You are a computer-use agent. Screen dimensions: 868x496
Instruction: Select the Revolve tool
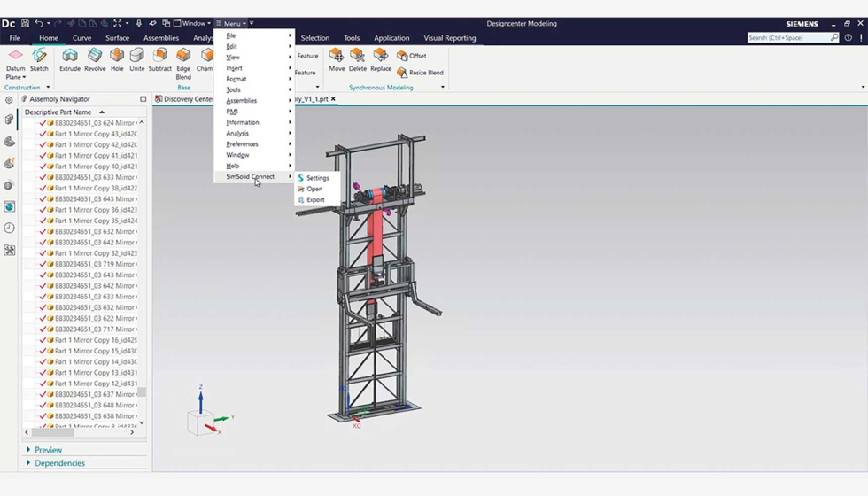tap(95, 60)
